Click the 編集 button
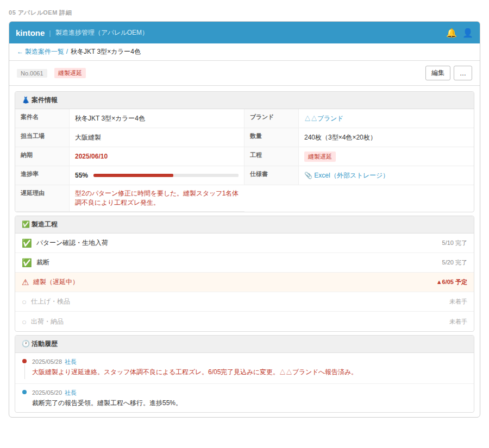The height and width of the screenshot is (448, 489). pyautogui.click(x=438, y=73)
